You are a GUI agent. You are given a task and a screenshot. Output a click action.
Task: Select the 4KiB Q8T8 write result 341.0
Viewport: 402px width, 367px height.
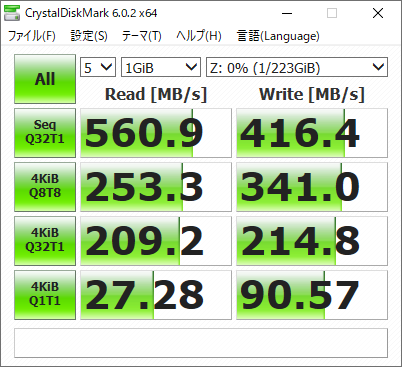(x=312, y=187)
